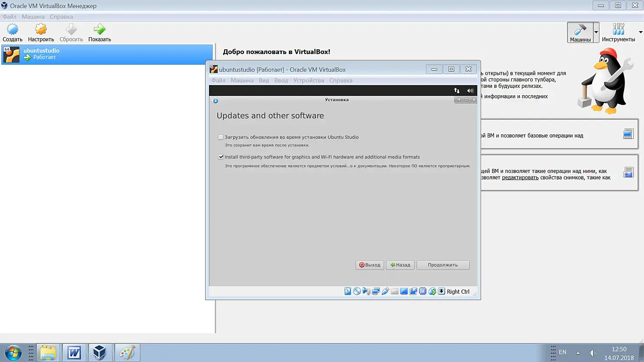644x362 pixels.
Task: Enable downloading updates during Ubuntu Studio installation
Action: (221, 137)
